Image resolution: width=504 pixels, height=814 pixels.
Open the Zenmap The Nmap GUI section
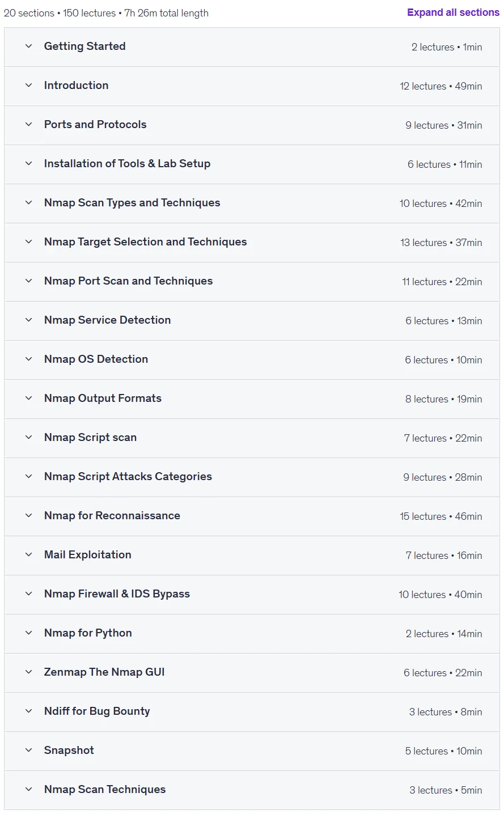[252, 673]
